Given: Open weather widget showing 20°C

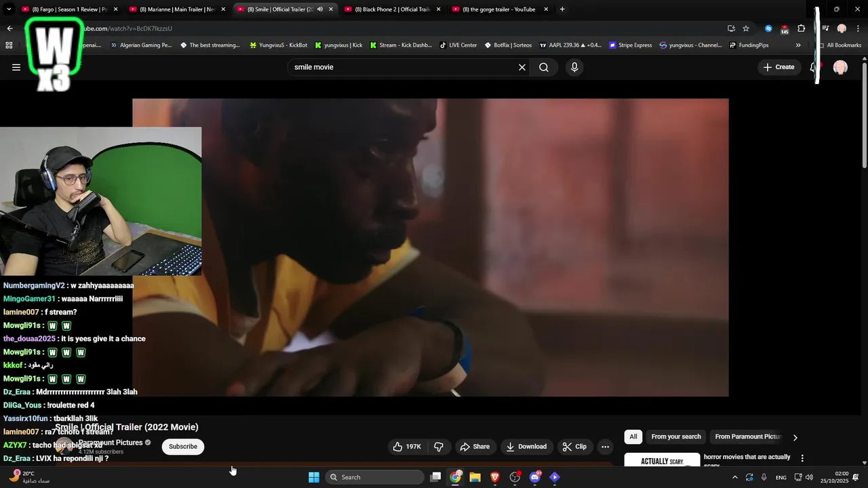Looking at the screenshot, I should [x=28, y=477].
